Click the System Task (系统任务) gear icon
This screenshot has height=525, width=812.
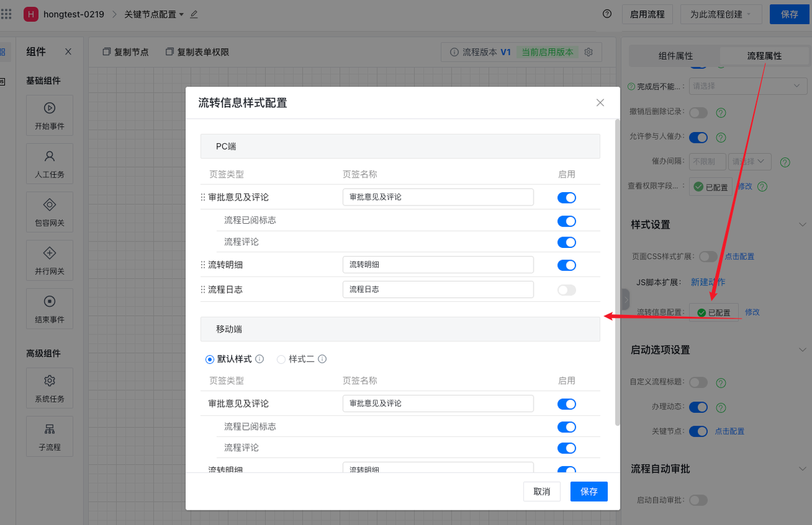coord(49,381)
